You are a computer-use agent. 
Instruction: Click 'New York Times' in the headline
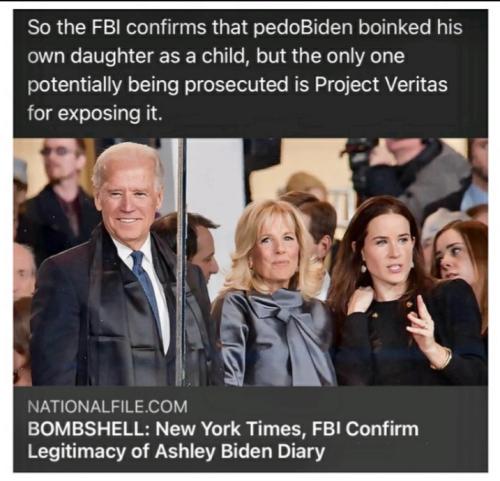[228, 429]
